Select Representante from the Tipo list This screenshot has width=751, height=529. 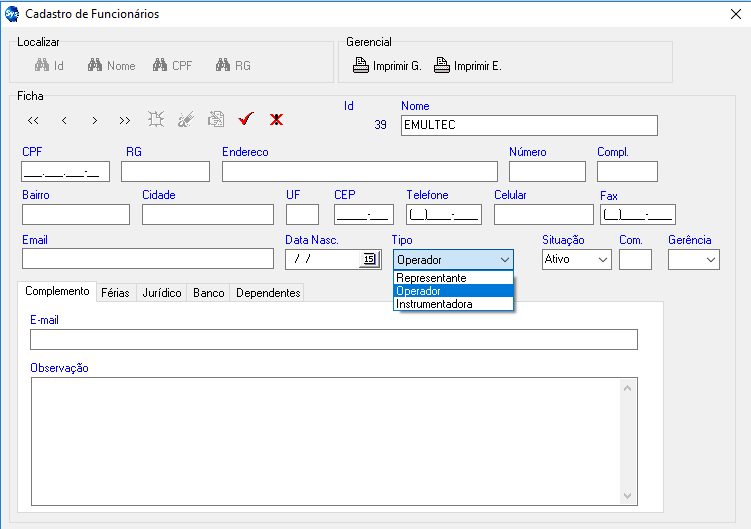431,278
